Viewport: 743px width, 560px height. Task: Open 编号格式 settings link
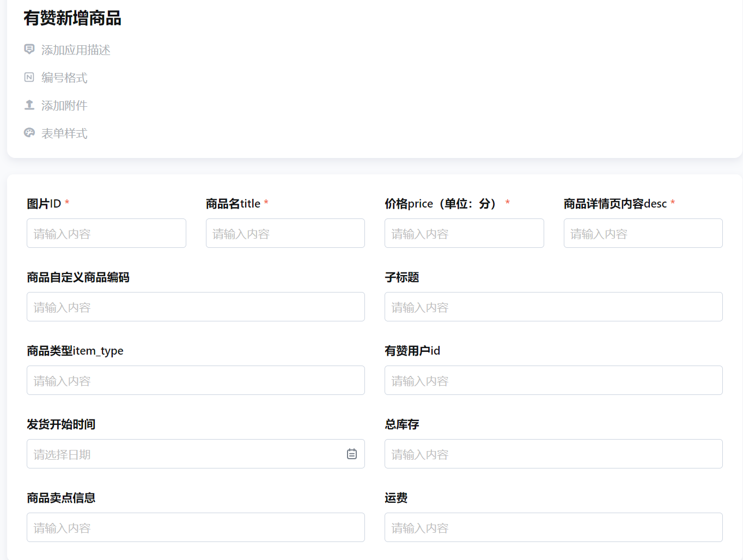(64, 78)
